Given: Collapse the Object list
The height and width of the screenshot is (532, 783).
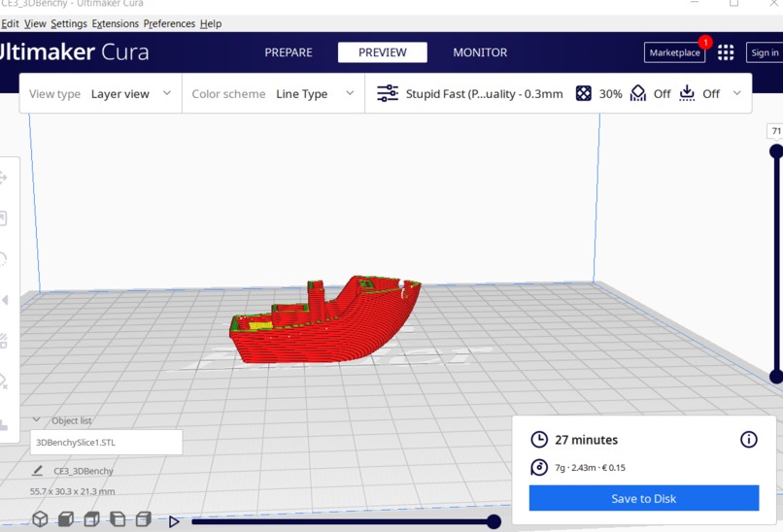Looking at the screenshot, I should coord(37,420).
